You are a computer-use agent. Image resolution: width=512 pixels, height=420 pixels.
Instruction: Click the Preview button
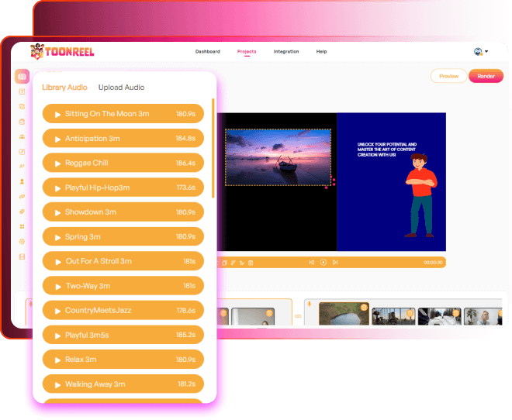(x=448, y=76)
